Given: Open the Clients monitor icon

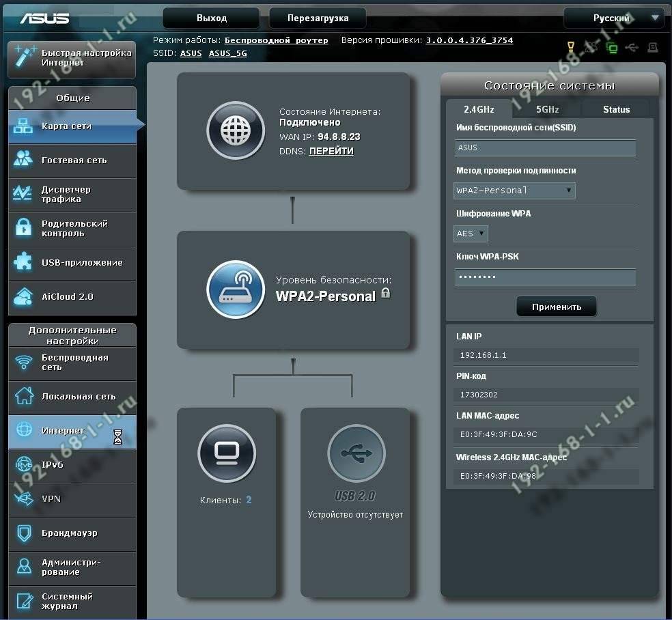Looking at the screenshot, I should (x=227, y=453).
